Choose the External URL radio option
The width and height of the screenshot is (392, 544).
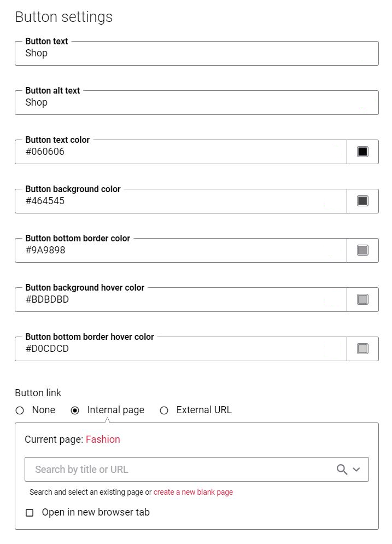click(164, 410)
